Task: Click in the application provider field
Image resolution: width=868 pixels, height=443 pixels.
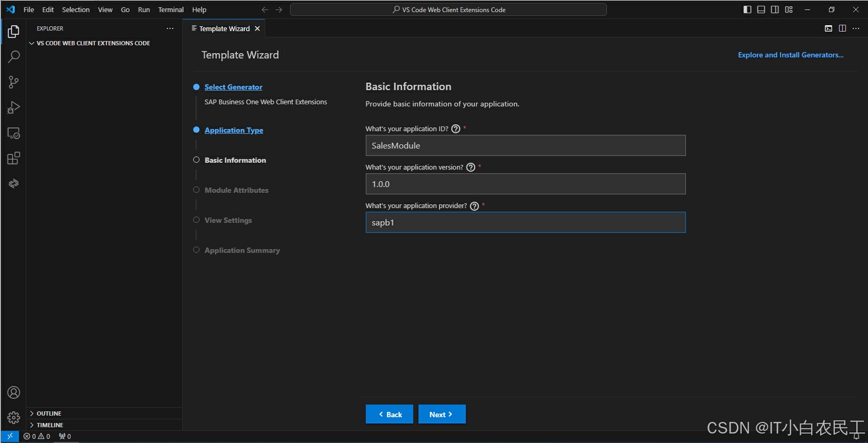Action: (x=525, y=222)
